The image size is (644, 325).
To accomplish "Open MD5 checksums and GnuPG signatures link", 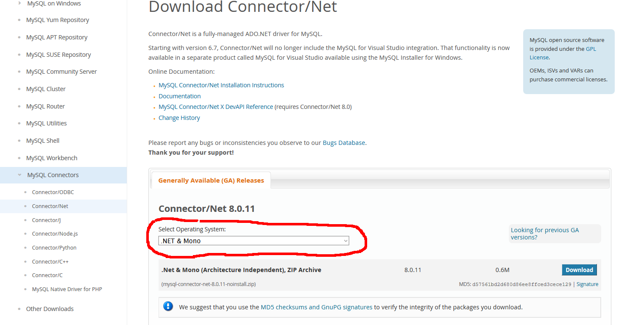I will click(x=317, y=307).
